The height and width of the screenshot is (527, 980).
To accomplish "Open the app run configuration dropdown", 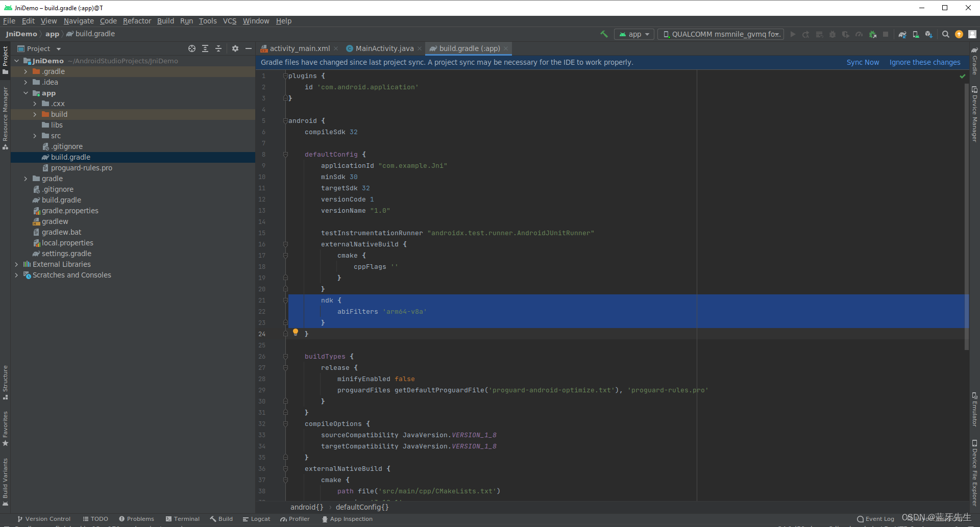I will point(634,34).
